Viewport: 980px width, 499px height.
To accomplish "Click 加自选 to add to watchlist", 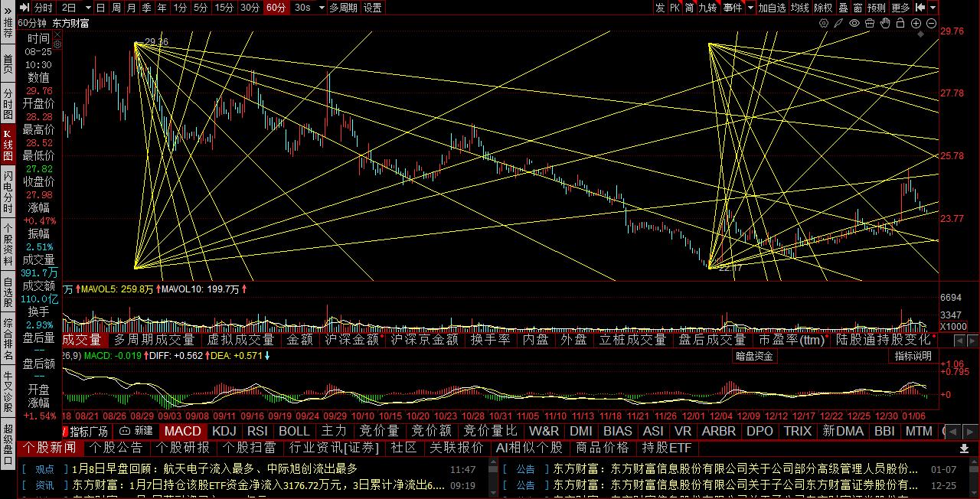I will coord(773,8).
